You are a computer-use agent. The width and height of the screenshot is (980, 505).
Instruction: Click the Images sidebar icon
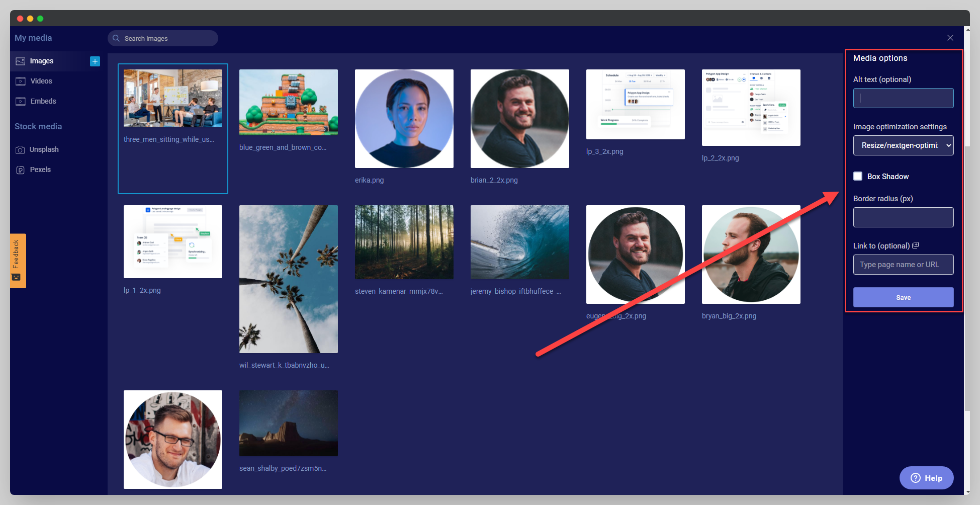(x=21, y=61)
